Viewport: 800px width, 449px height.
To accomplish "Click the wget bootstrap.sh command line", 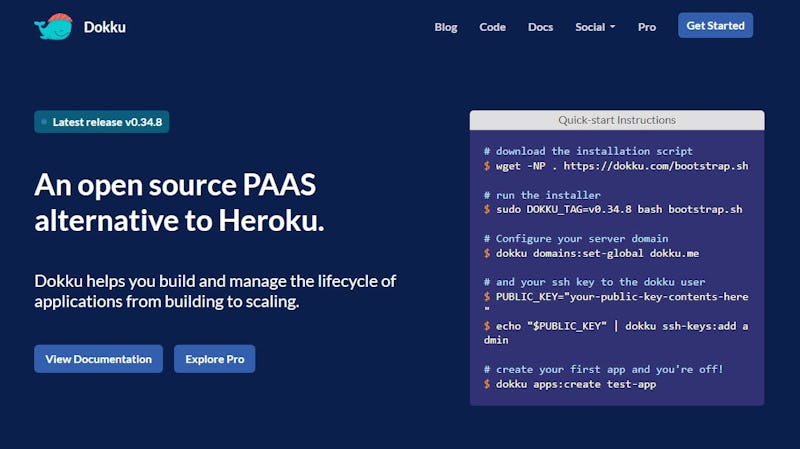I will [616, 166].
